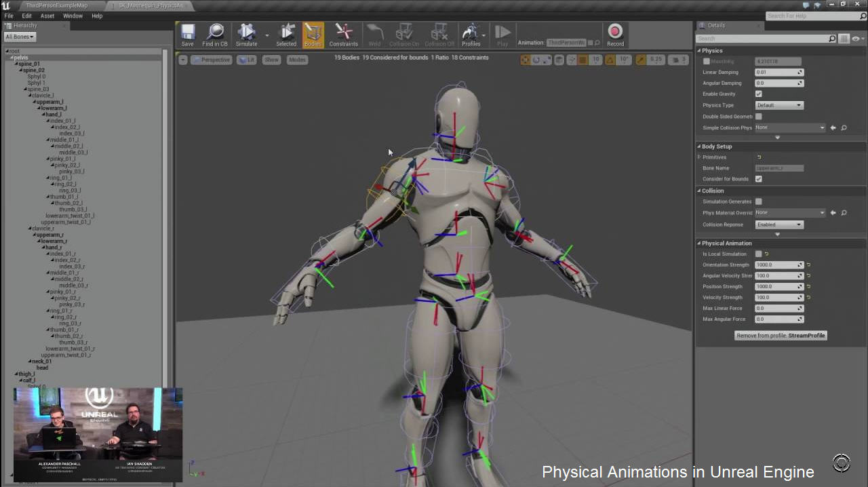Open Details property matrix grid icon

pyautogui.click(x=844, y=39)
